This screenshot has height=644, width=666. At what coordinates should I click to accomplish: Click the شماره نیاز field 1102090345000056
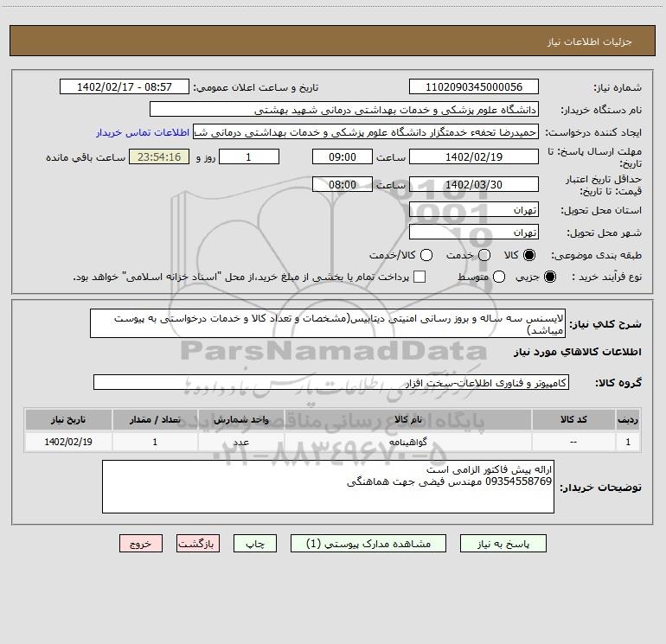474,86
